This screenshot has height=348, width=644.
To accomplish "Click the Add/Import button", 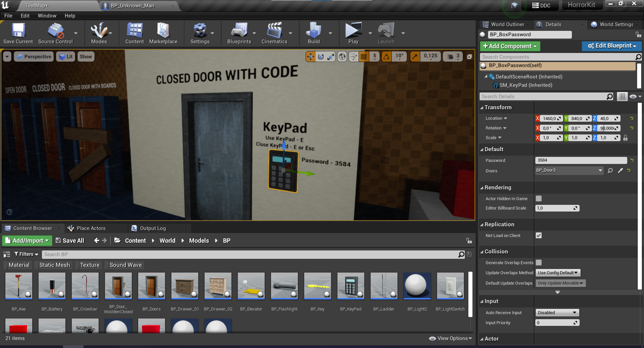I will pos(27,241).
